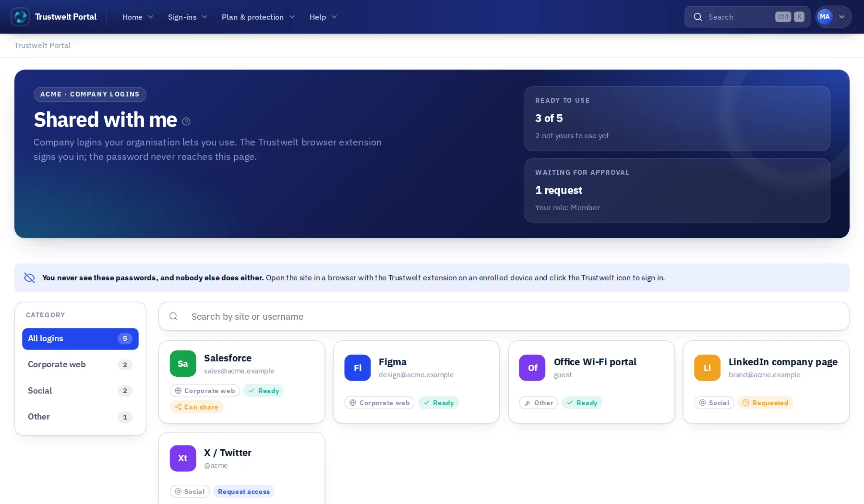Click the Requested status tag on LinkedIn
This screenshot has width=864, height=504.
(x=765, y=403)
